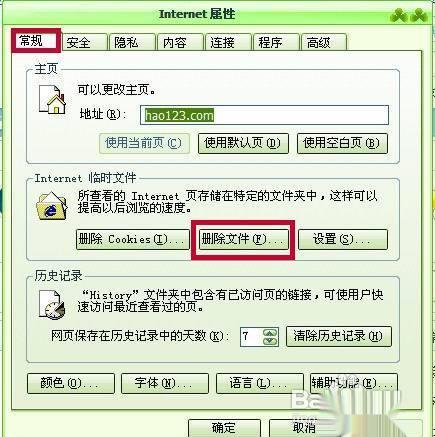Image resolution: width=435 pixels, height=437 pixels.
Task: Click 删除 Cookies button
Action: pos(133,239)
